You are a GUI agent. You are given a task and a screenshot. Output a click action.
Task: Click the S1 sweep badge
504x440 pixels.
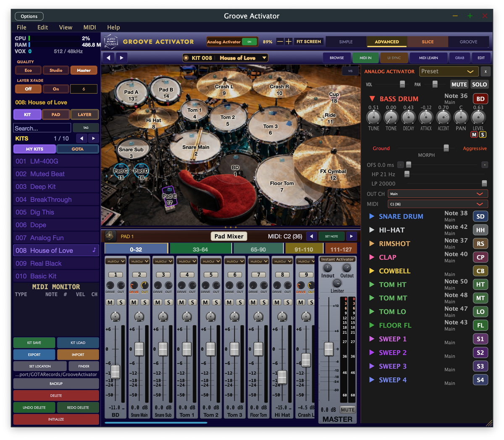(480, 339)
